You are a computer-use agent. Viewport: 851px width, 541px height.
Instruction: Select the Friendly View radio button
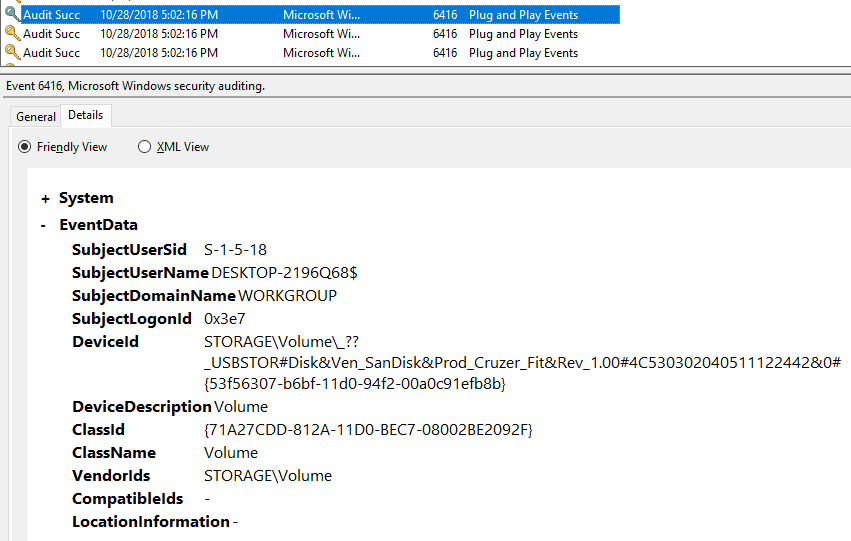click(x=24, y=147)
